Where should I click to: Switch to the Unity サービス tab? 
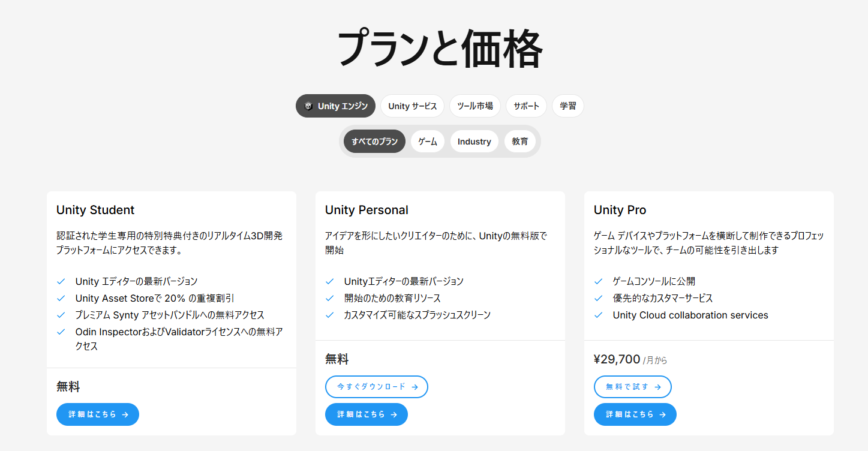click(412, 106)
